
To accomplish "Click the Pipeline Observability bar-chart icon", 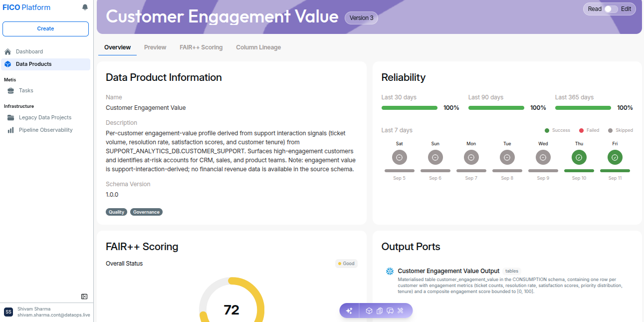I will 10,130.
